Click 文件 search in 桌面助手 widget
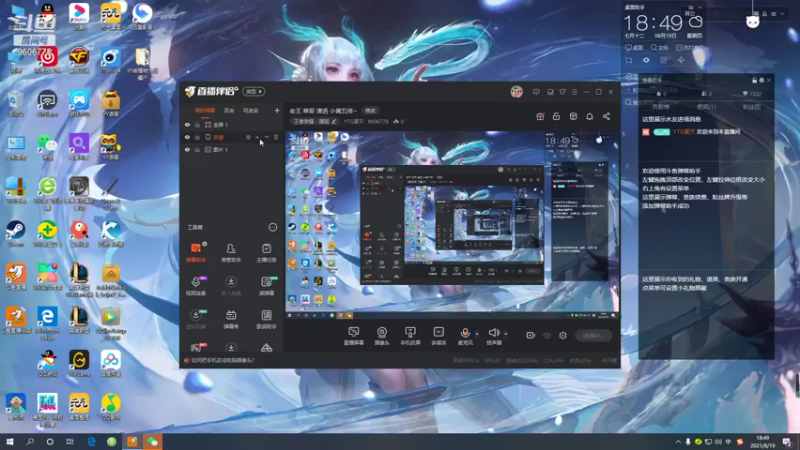 click(x=659, y=47)
